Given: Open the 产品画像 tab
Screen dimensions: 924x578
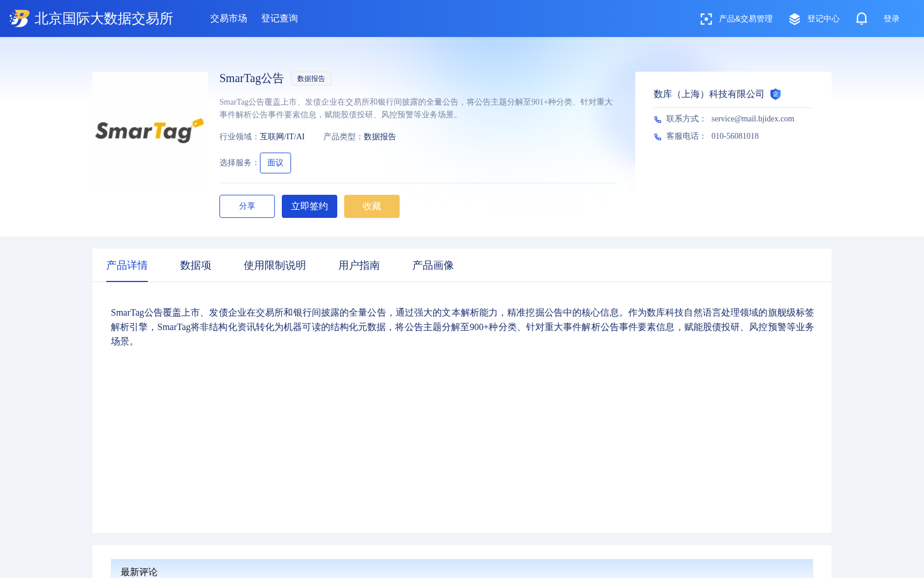Looking at the screenshot, I should pyautogui.click(x=433, y=265).
